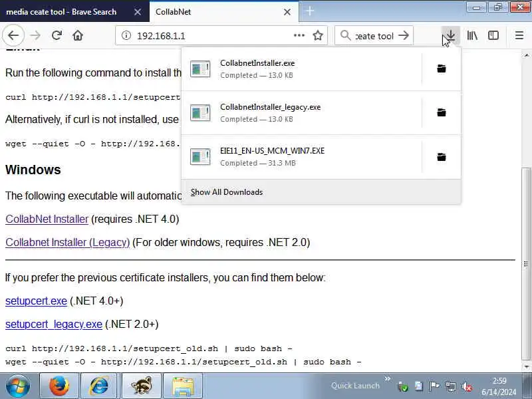Open the raccoon app on the taskbar
Screen dimensions: 532x399
tap(142, 386)
